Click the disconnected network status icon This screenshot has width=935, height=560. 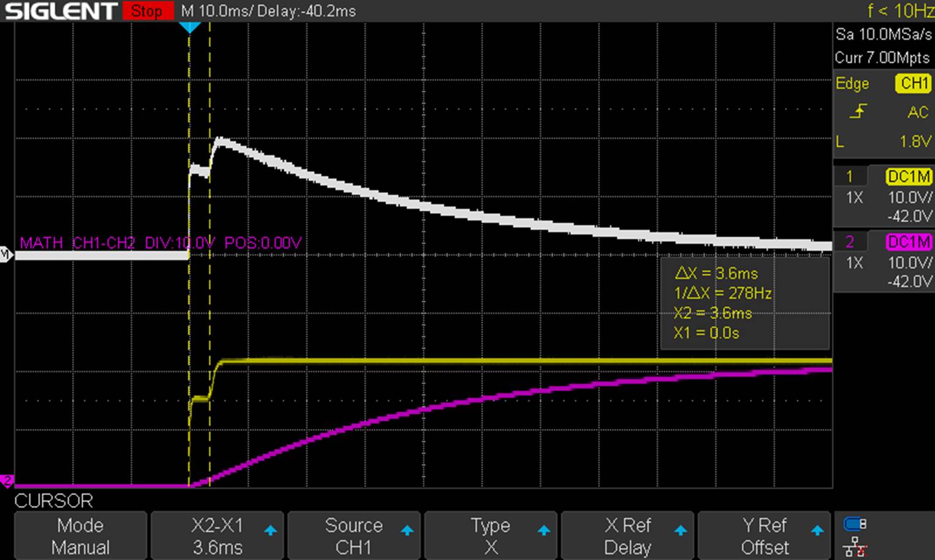[x=855, y=546]
